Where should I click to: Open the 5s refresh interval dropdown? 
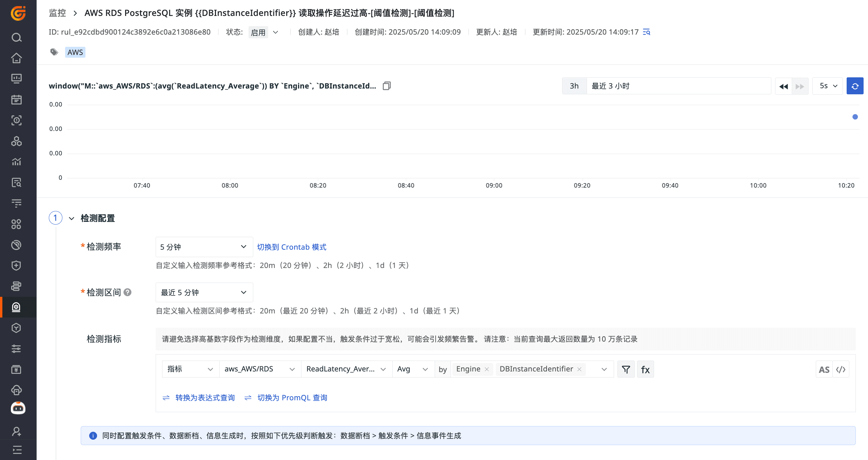coord(828,86)
